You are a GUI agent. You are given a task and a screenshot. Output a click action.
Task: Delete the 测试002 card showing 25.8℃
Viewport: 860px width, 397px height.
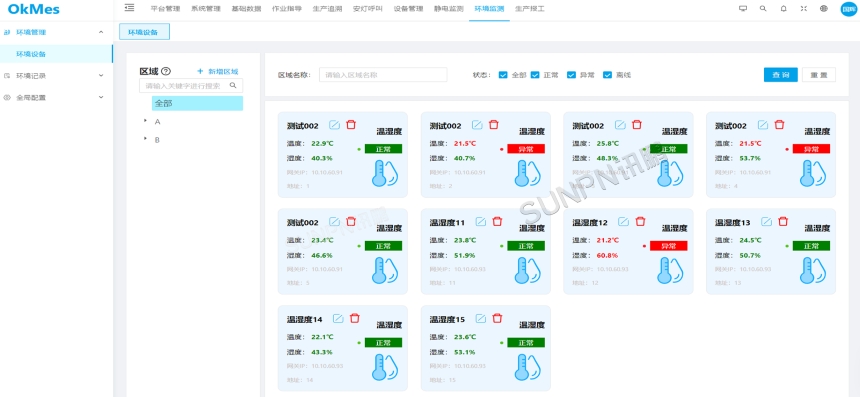[637, 125]
